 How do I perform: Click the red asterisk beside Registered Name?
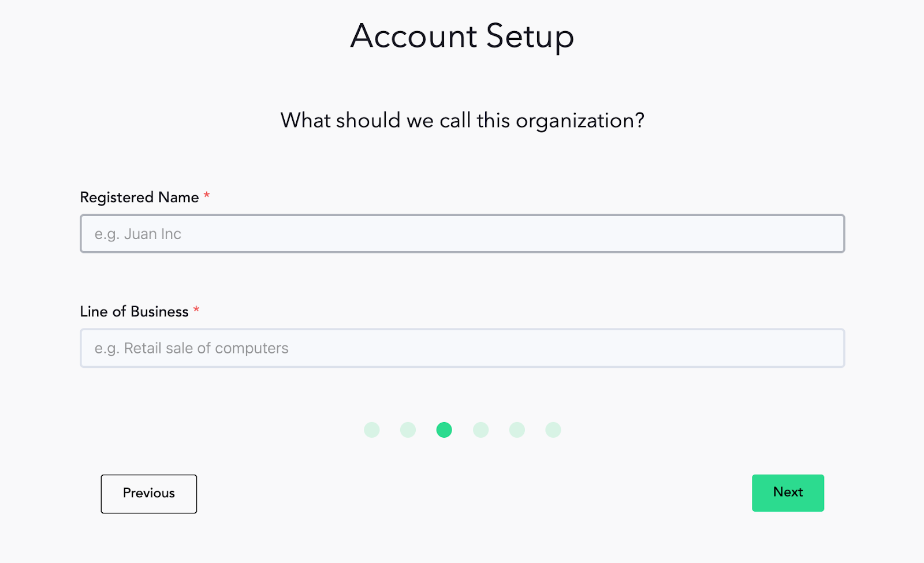tap(207, 196)
